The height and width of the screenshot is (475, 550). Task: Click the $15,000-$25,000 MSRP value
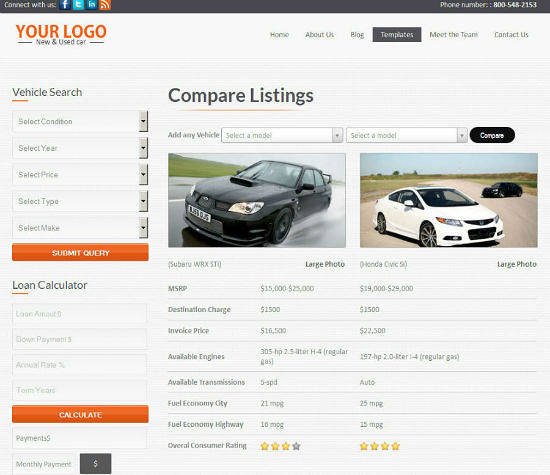[287, 288]
